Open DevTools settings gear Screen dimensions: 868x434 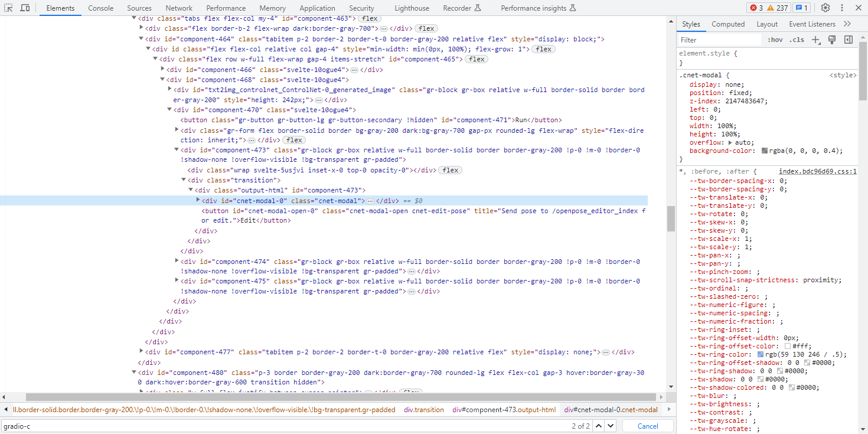tap(825, 8)
